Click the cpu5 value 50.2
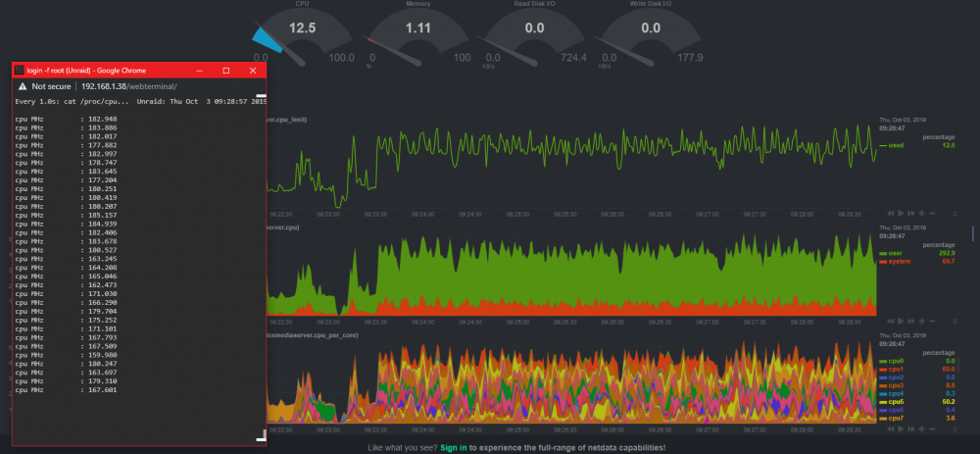Screen dimensions: 980x454 [948, 401]
